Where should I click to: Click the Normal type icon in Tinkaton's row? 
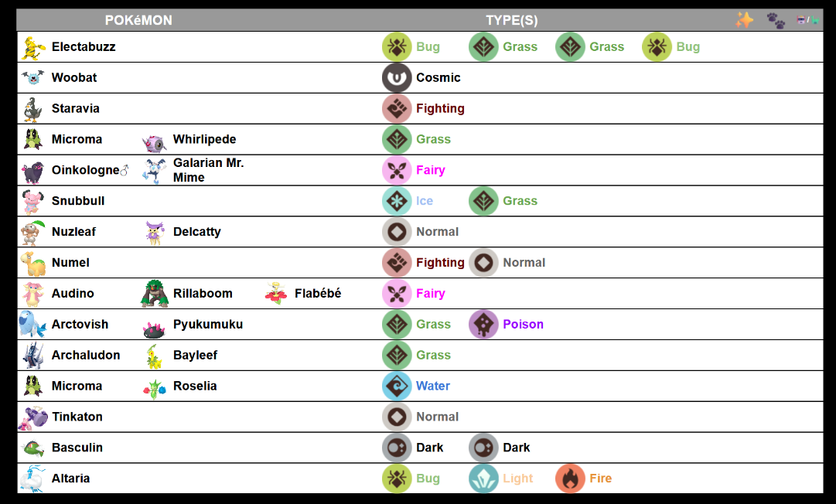coord(397,417)
